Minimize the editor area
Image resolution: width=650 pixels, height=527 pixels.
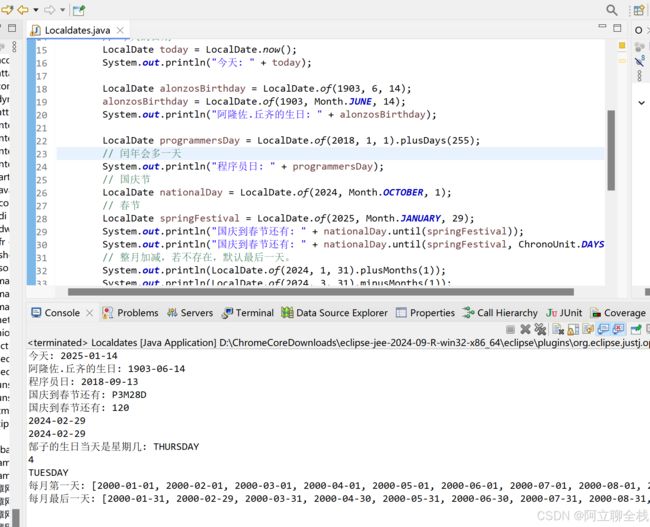[602, 27]
